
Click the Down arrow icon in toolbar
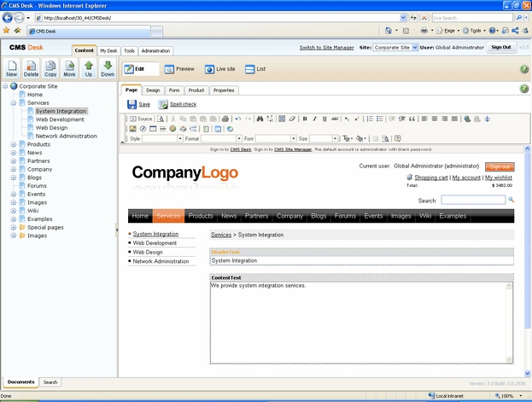pyautogui.click(x=108, y=67)
